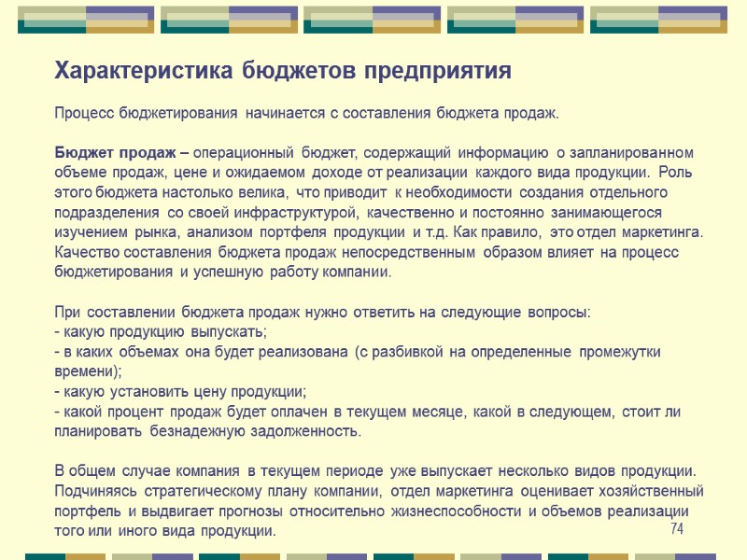Click the line "того или иного вида продукции."

165,531
